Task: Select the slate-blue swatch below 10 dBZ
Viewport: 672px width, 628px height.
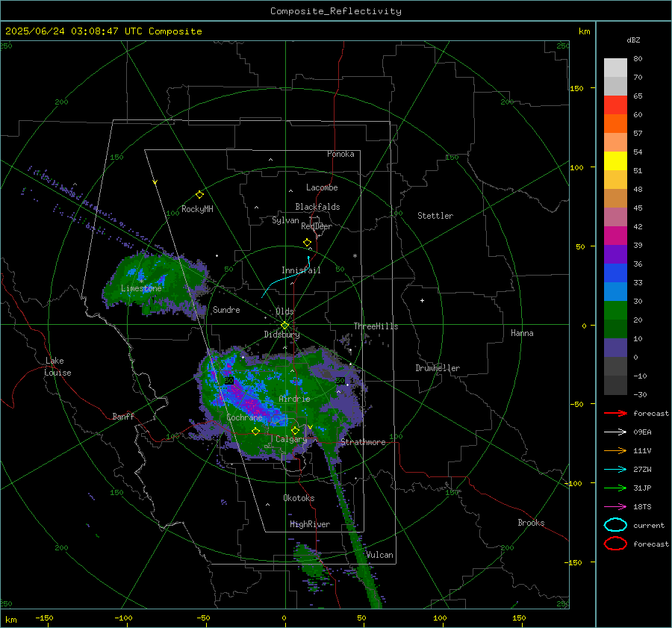Action: [x=615, y=348]
